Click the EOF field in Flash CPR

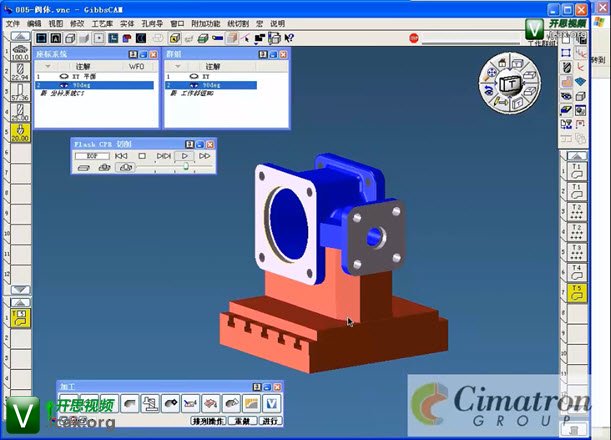(x=92, y=156)
